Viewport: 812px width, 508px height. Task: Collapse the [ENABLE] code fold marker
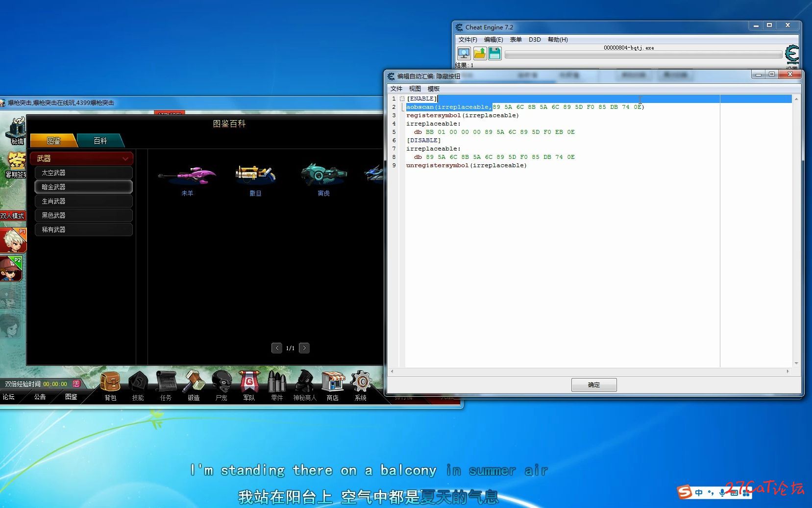click(402, 99)
